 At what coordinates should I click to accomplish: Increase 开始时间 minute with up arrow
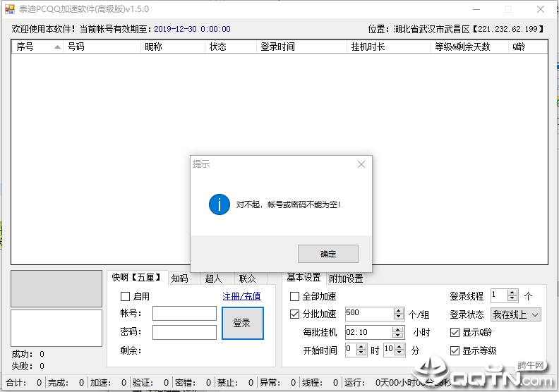(399, 347)
